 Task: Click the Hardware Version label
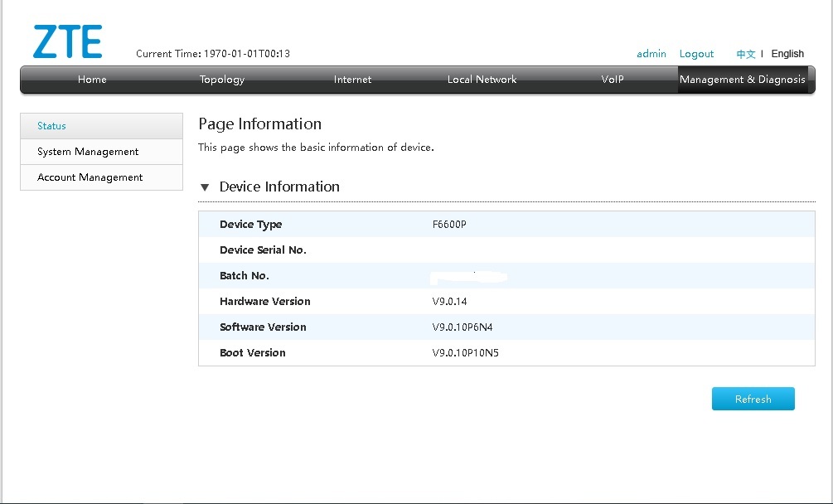265,302
